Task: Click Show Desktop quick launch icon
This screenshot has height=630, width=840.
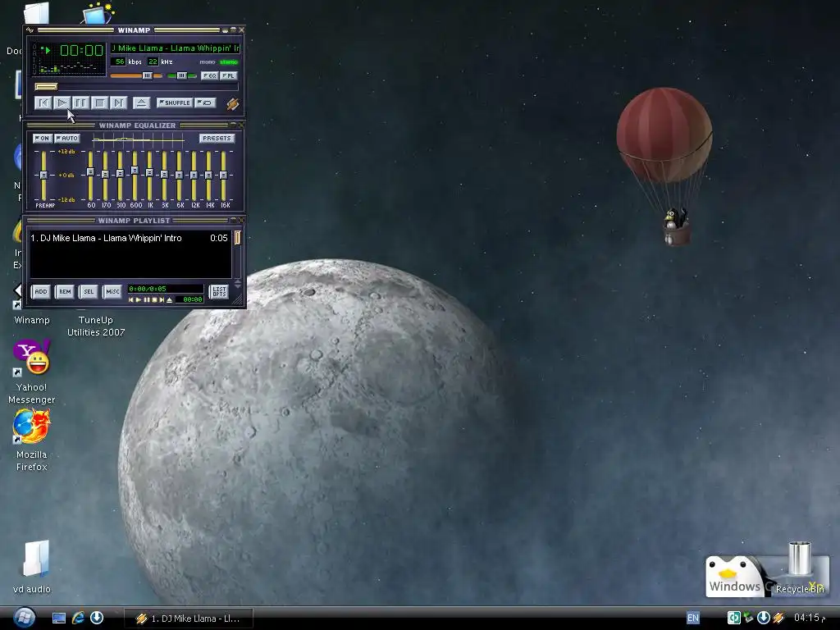Action: tap(59, 619)
